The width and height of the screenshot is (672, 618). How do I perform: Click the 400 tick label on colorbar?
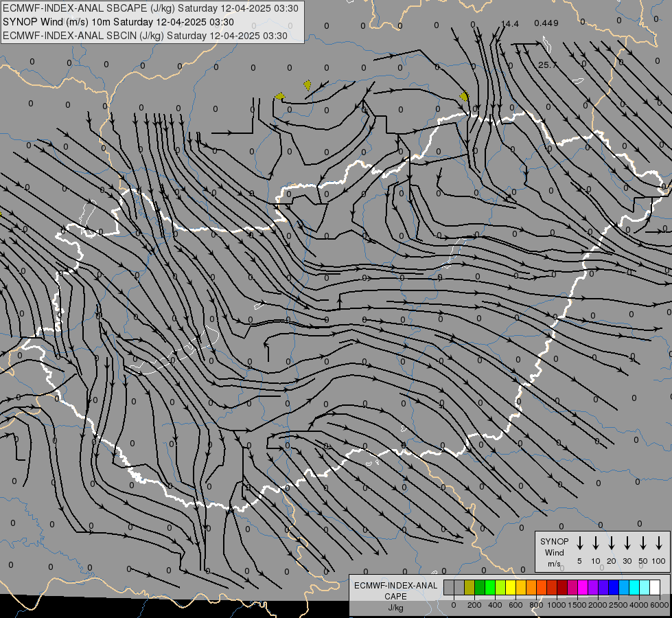point(495,605)
